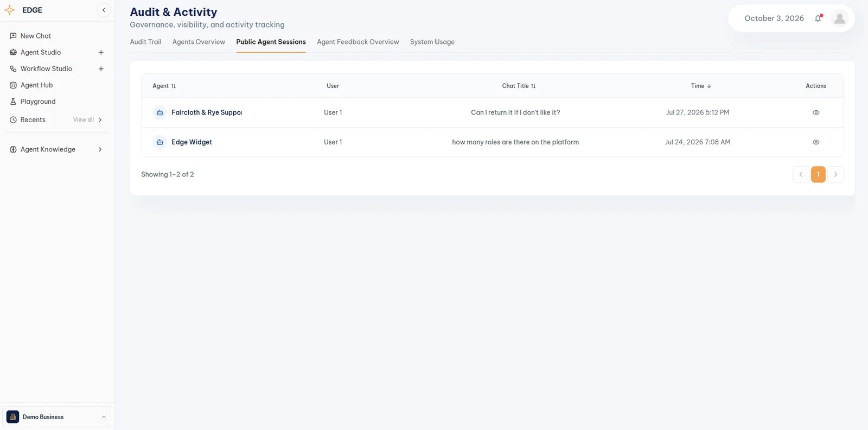The height and width of the screenshot is (430, 868).
Task: Click the Jul 24, 2026 7:08 AM timestamp
Action: pos(698,142)
